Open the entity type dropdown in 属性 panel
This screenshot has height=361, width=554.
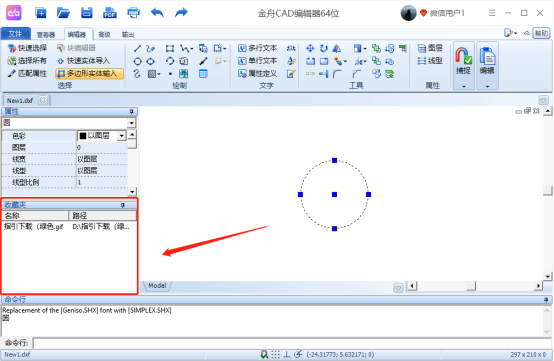click(131, 123)
